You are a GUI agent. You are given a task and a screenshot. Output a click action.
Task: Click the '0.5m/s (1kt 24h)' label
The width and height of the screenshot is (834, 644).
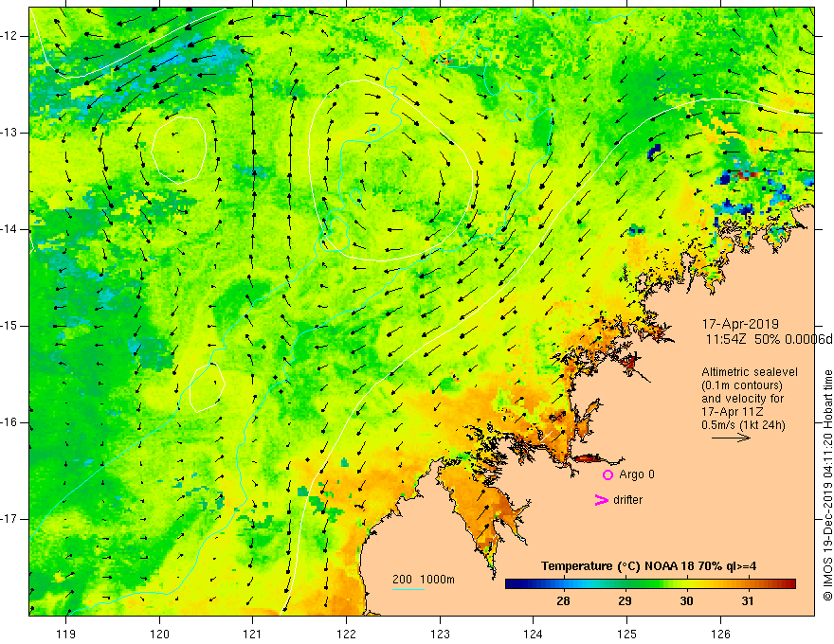pos(744,425)
